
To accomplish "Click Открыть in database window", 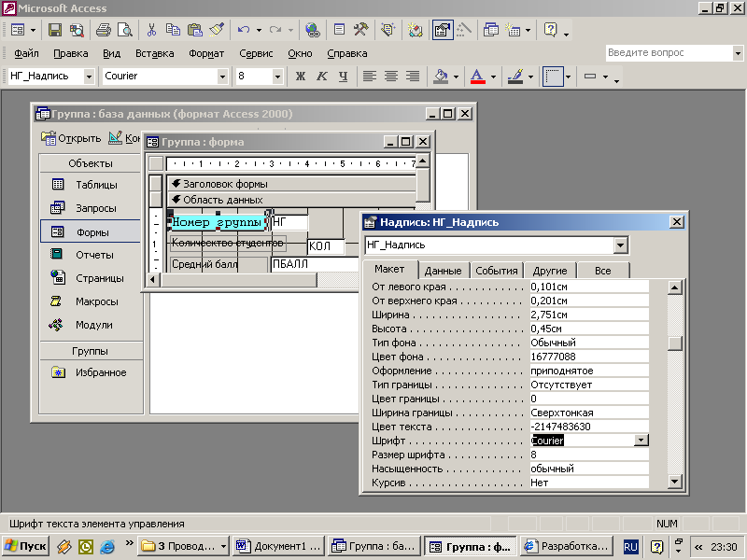I will pos(71,138).
